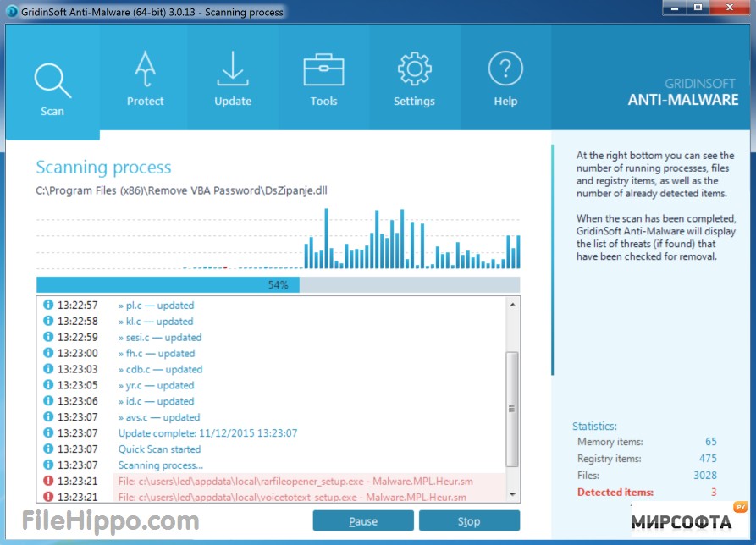Click info icon beside 13:22:59 log entry
Image resolution: width=756 pixels, height=545 pixels.
click(x=48, y=336)
